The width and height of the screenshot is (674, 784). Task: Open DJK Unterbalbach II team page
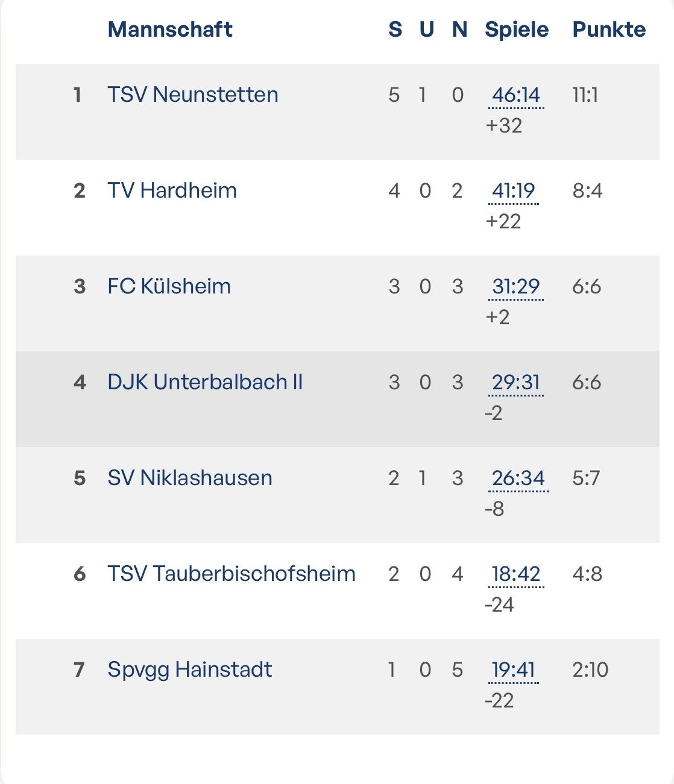coord(205,382)
